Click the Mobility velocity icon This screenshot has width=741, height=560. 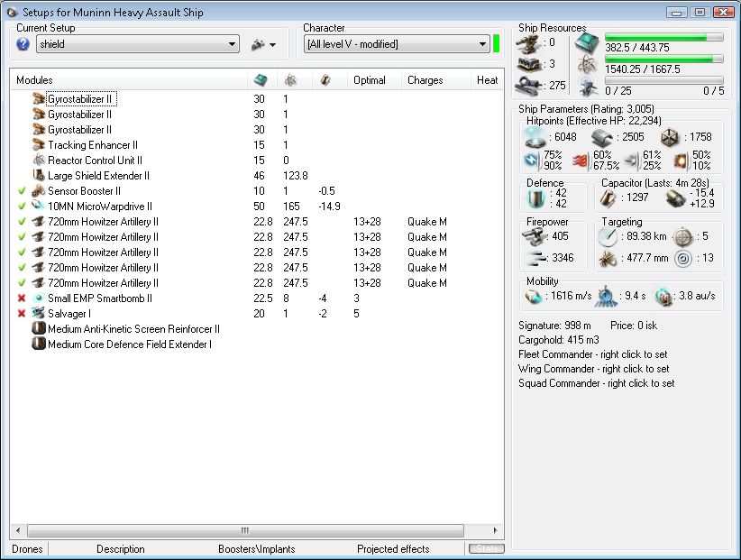[534, 297]
